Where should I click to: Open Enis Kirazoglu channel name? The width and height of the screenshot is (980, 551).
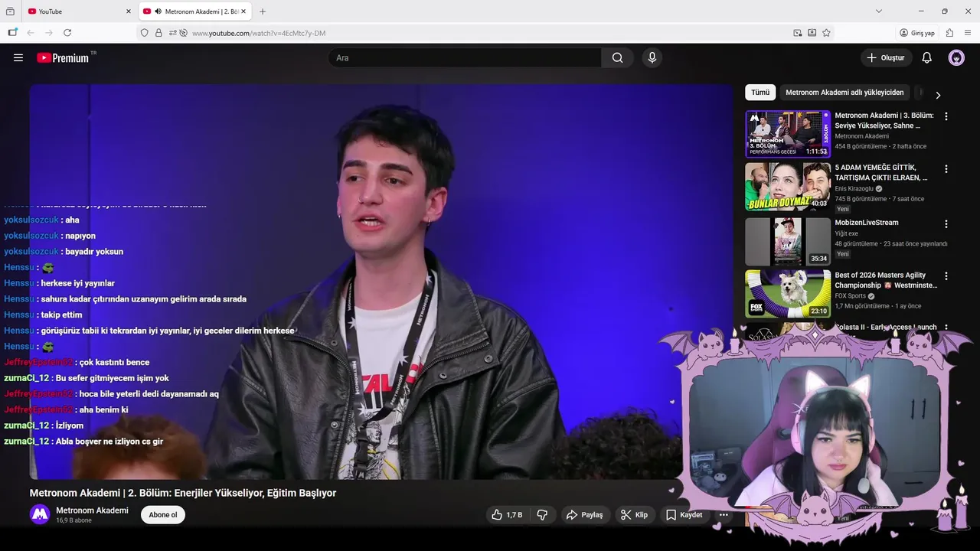click(854, 188)
